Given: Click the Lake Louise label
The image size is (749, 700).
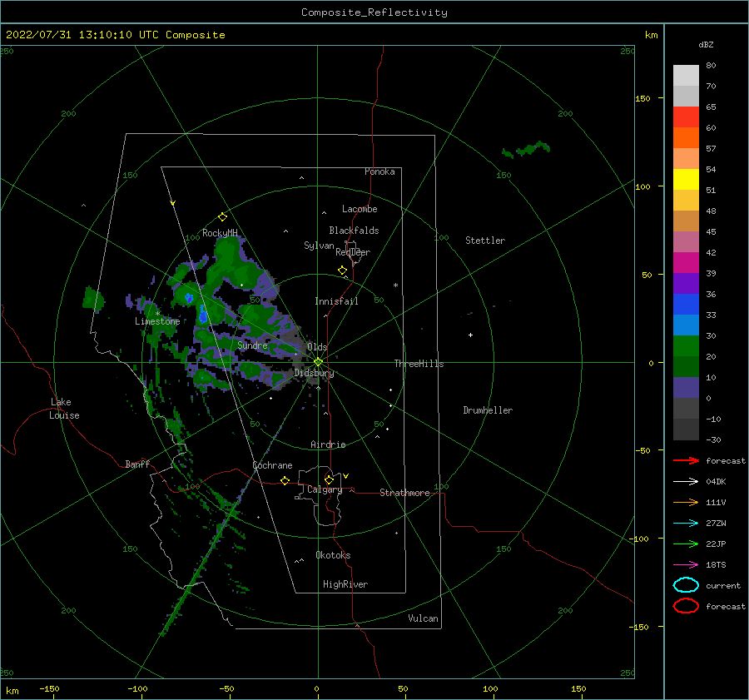Looking at the screenshot, I should (x=64, y=409).
